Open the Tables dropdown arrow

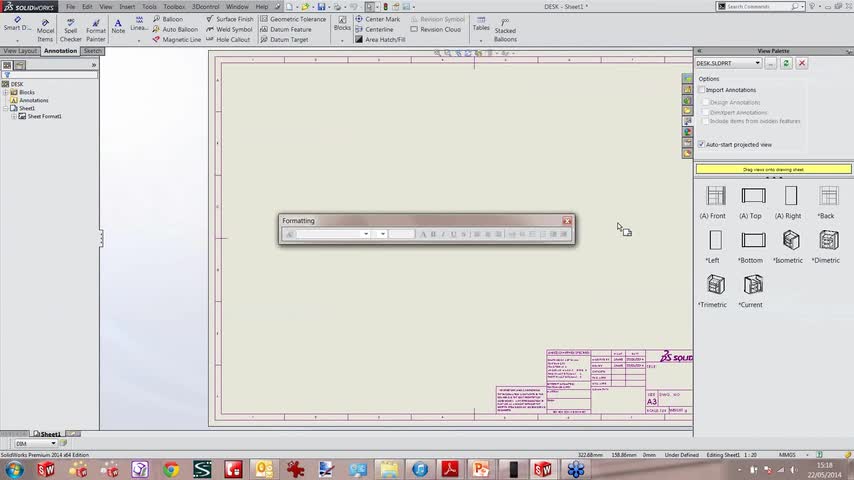point(481,41)
